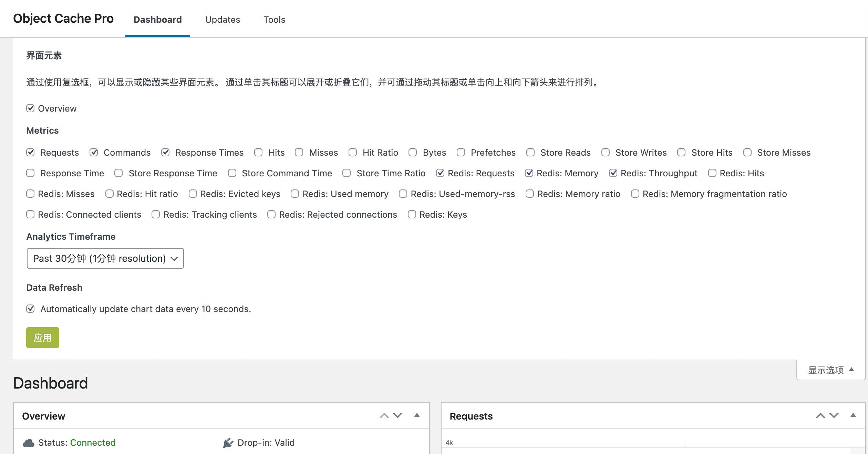Move the Overview panel down
The image size is (868, 454).
398,415
